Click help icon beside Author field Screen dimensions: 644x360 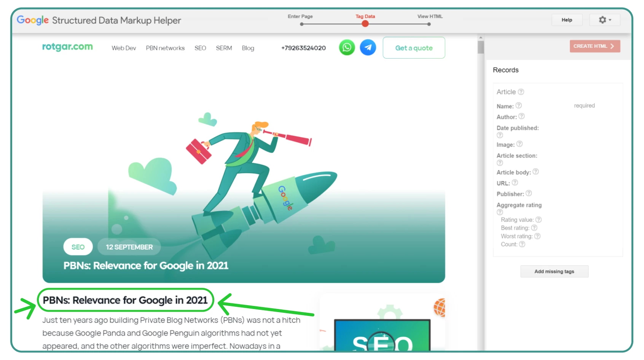pyautogui.click(x=521, y=116)
